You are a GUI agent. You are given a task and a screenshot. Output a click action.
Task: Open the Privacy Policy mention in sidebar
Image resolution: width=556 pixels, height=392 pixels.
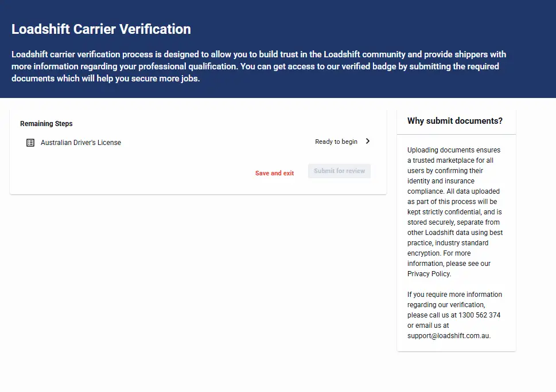coord(429,274)
